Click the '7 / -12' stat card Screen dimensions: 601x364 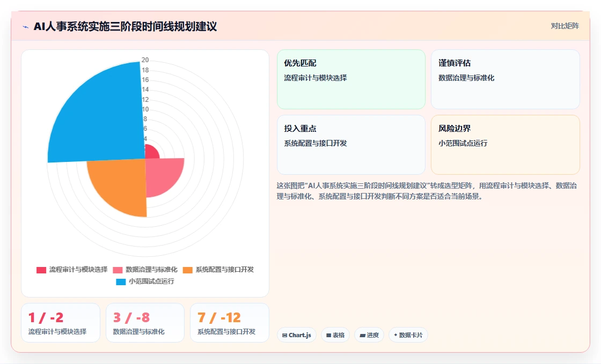230,323
